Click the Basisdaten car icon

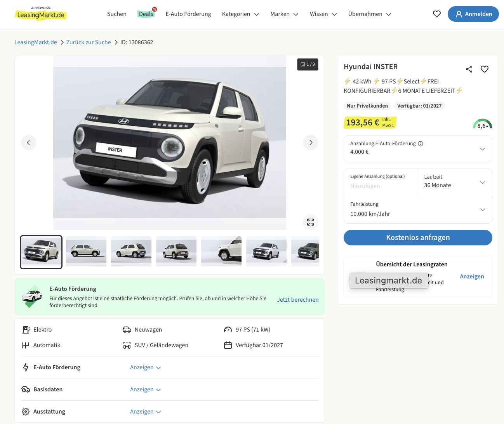pyautogui.click(x=26, y=389)
